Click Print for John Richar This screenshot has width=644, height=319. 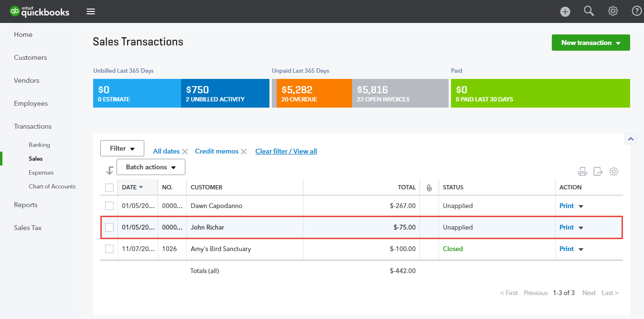(x=567, y=227)
